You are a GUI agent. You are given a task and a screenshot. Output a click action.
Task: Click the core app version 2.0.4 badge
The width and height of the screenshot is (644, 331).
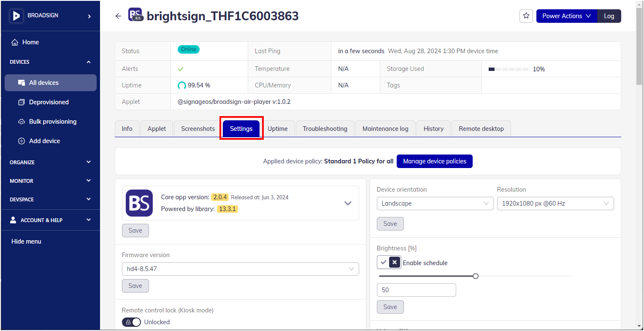click(220, 197)
